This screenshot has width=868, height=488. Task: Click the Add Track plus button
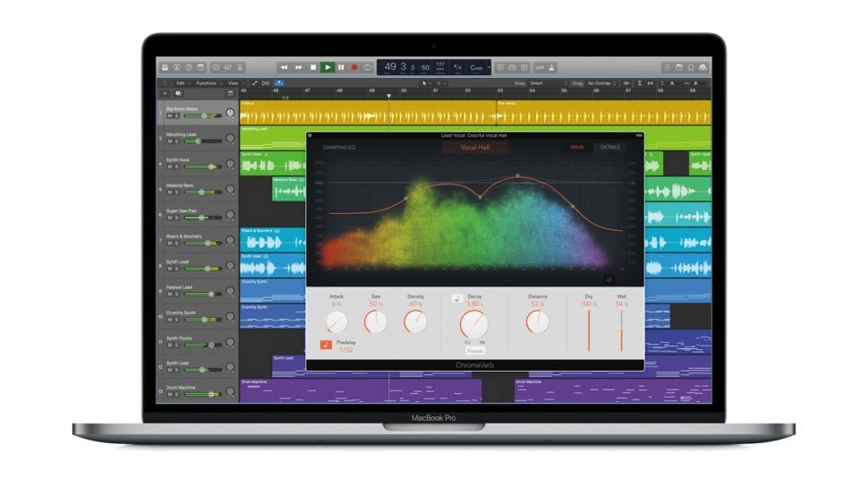click(x=165, y=94)
